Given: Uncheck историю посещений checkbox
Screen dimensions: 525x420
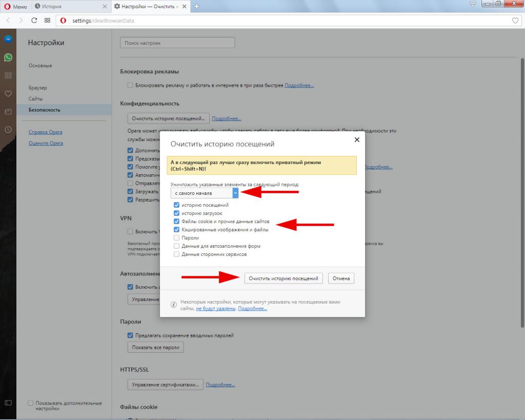Looking at the screenshot, I should (x=176, y=205).
